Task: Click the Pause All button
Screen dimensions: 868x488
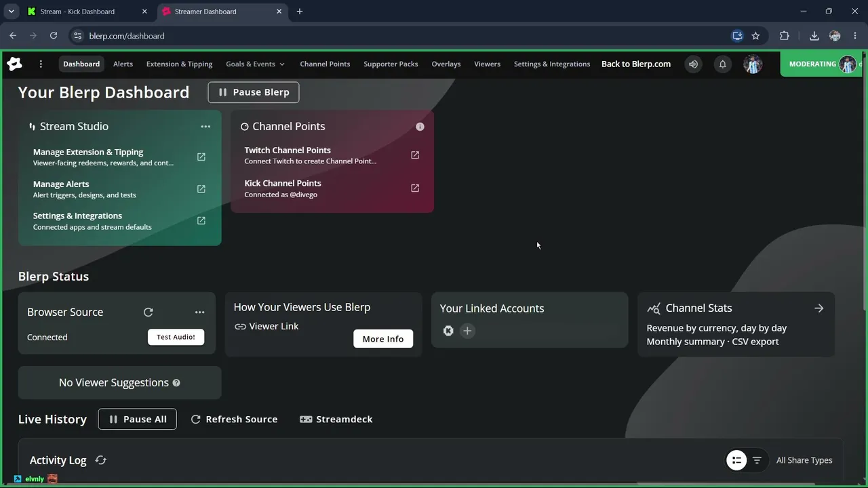Action: [138, 419]
